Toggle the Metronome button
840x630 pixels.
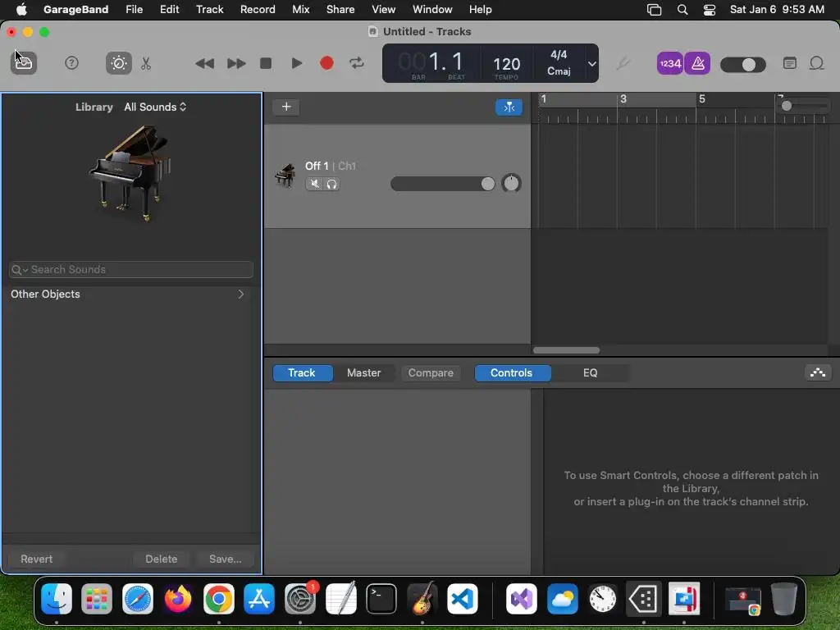pos(697,64)
